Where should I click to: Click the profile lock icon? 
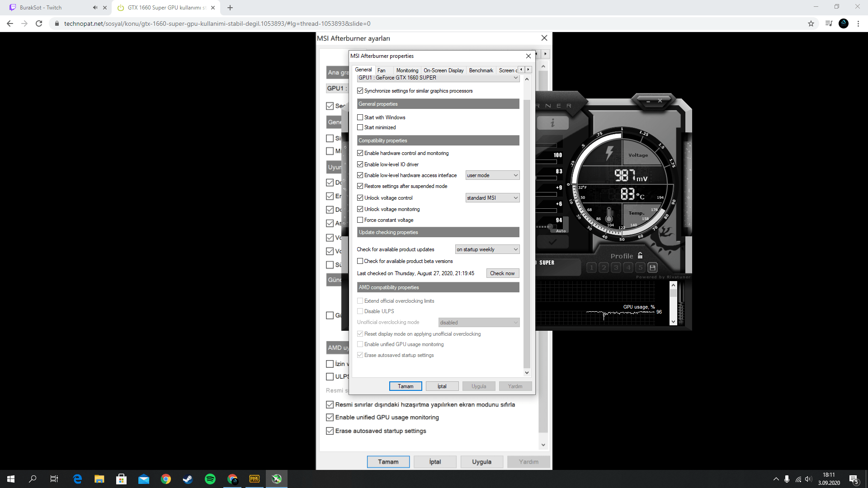pos(640,256)
